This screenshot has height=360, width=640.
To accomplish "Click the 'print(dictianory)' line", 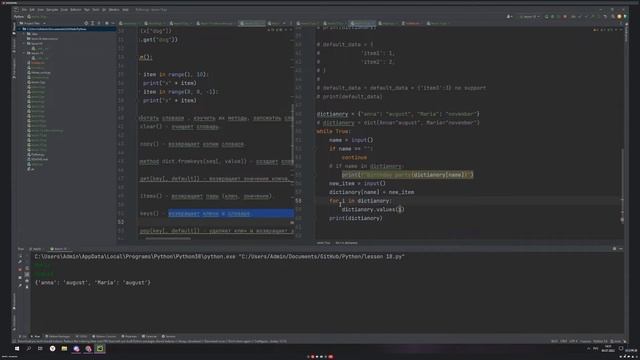I will 356,218.
